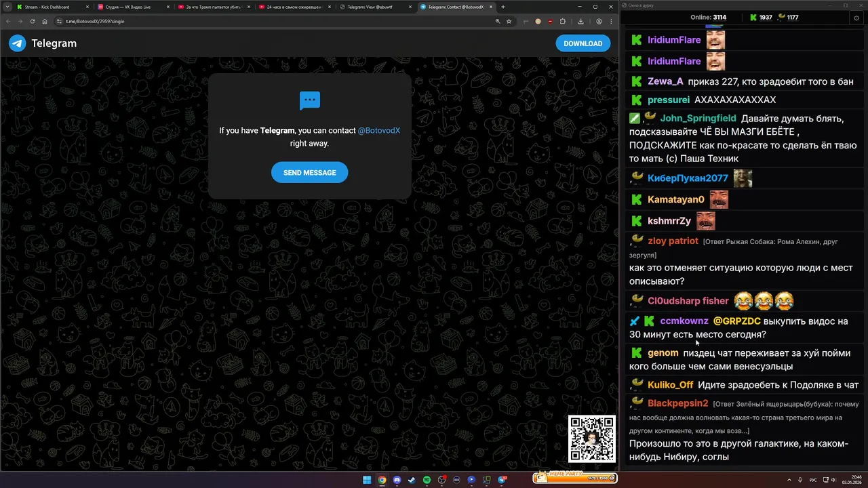Click the Meme Party doge progress bar
The height and width of the screenshot is (488, 868).
click(574, 477)
